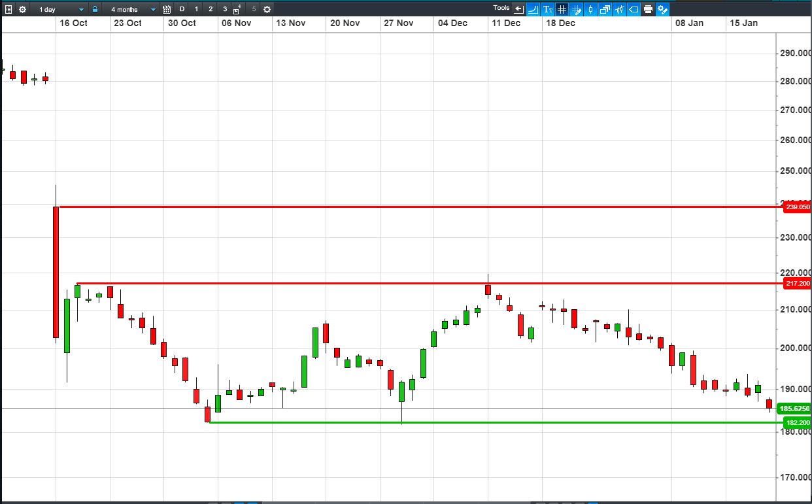
Task: Click the '08 Jan' date axis label
Action: (x=689, y=23)
